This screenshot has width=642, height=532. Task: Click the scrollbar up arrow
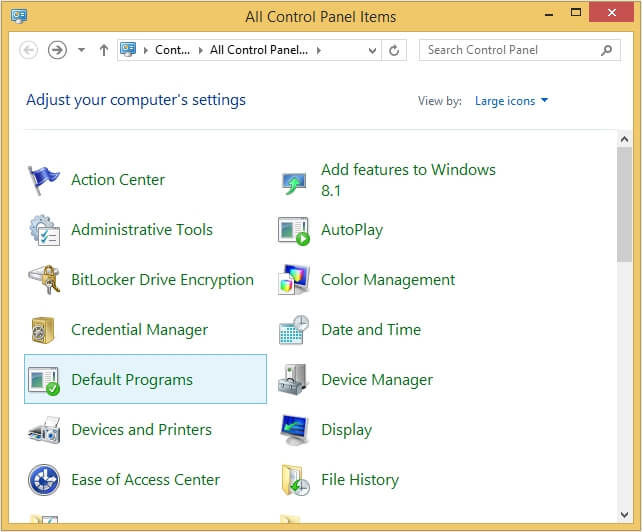click(624, 139)
